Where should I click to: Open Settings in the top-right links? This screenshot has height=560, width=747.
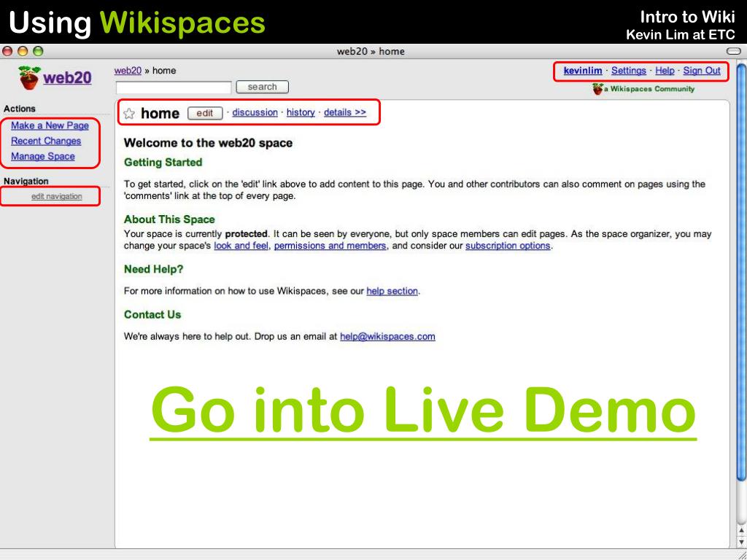(x=628, y=71)
